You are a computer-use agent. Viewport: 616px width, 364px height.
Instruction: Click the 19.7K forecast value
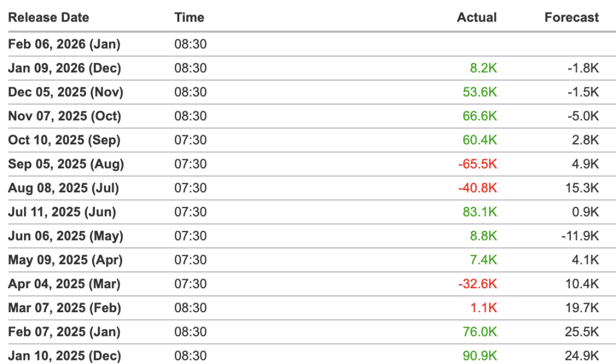(583, 308)
